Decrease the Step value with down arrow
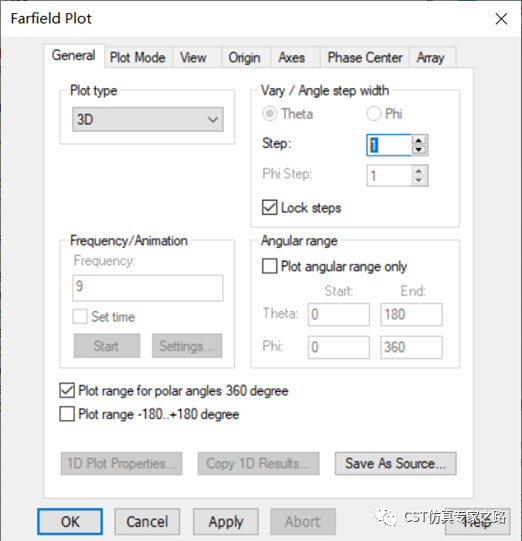The image size is (522, 541). point(419,150)
